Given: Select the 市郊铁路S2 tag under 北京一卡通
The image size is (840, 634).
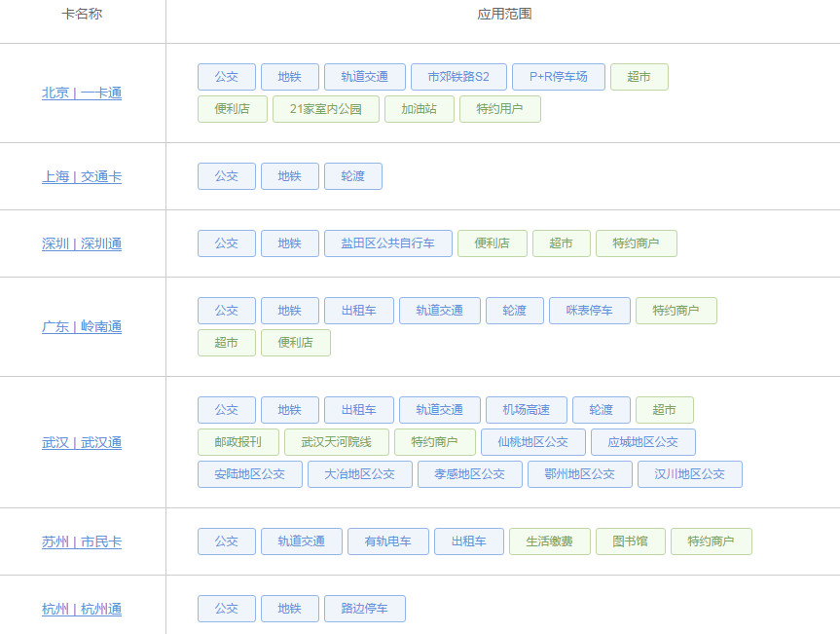Looking at the screenshot, I should (x=459, y=77).
